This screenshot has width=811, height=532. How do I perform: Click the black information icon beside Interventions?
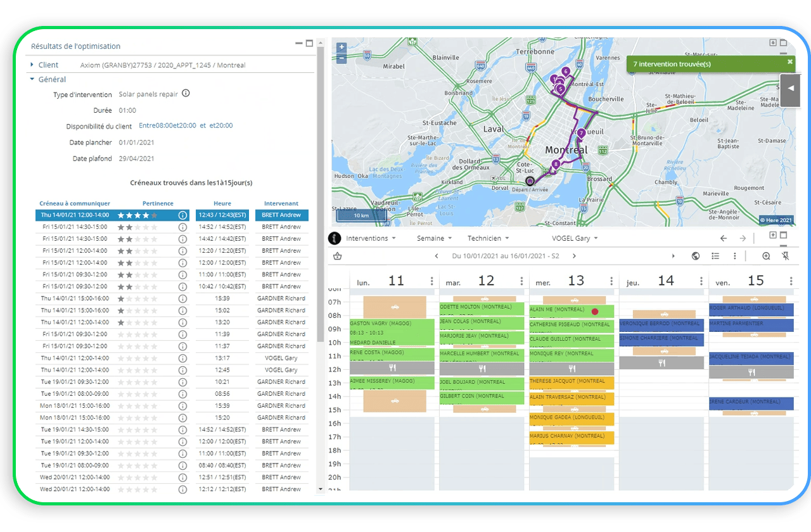tap(335, 239)
